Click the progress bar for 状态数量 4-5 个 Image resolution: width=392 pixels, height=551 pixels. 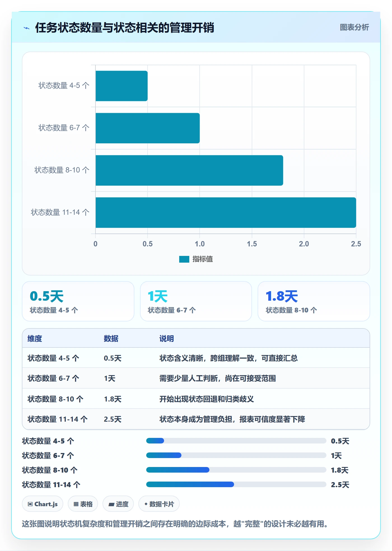[236, 441]
